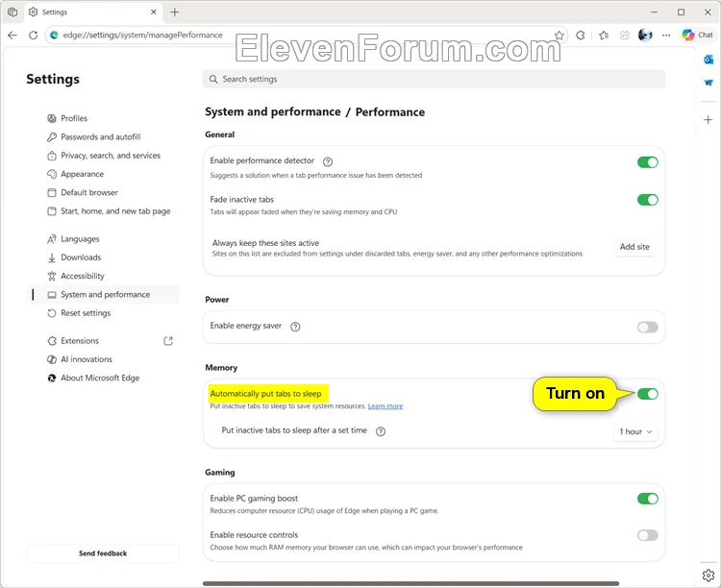
Task: Open the Learn more link
Action: point(385,406)
